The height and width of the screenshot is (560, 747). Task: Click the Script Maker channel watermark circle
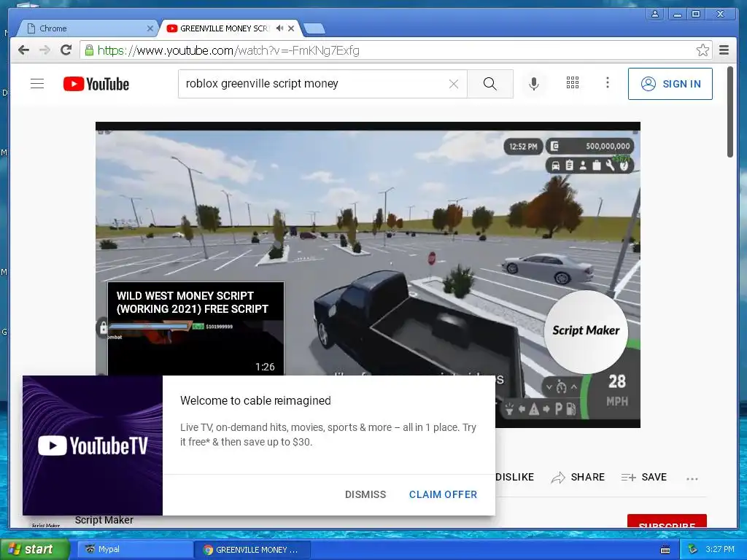(x=586, y=332)
